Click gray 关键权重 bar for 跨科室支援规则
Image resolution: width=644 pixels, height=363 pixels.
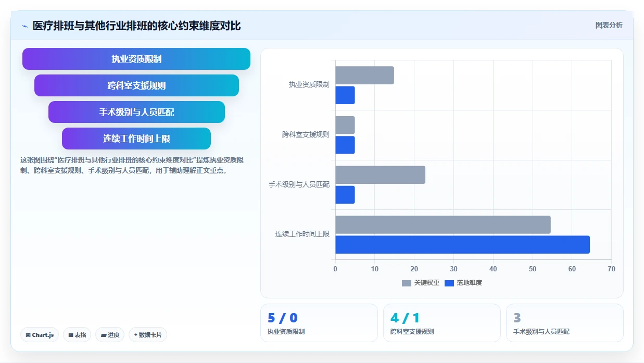pyautogui.click(x=345, y=125)
